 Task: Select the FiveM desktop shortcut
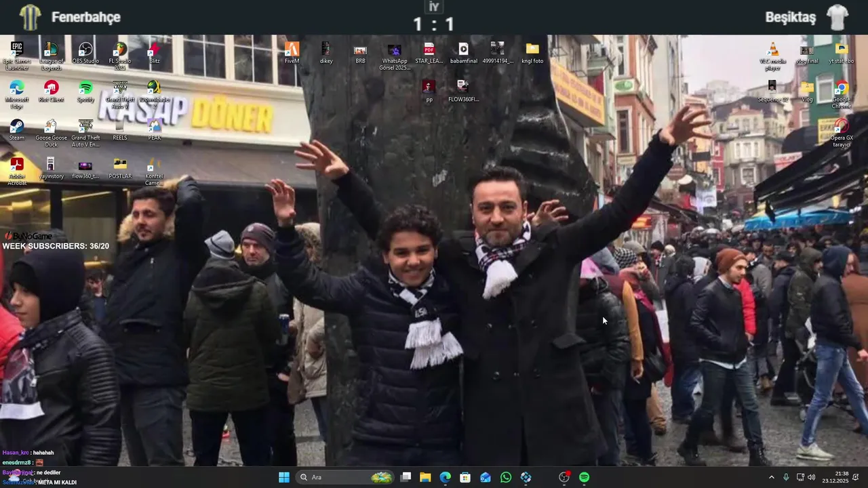click(x=292, y=53)
